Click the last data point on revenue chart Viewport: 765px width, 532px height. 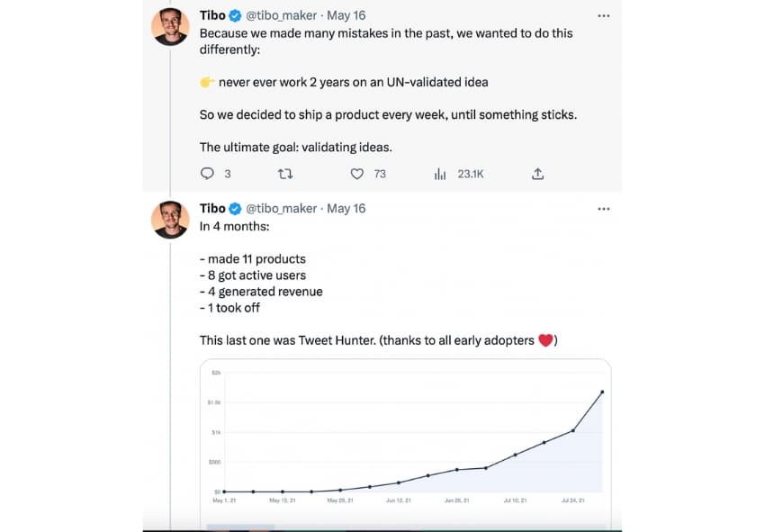point(601,392)
